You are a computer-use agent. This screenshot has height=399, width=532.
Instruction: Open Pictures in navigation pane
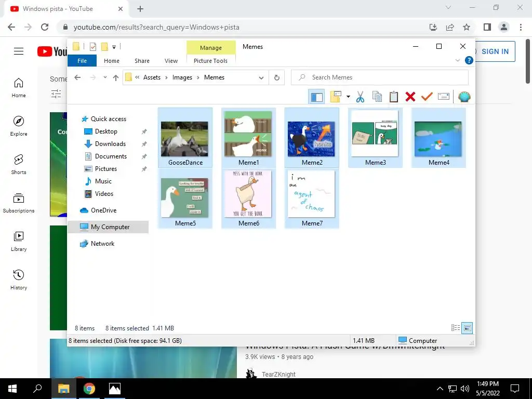coord(106,169)
